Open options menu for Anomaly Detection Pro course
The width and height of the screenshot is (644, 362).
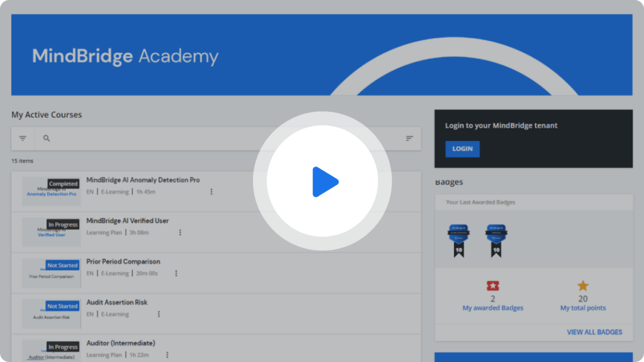(x=211, y=192)
